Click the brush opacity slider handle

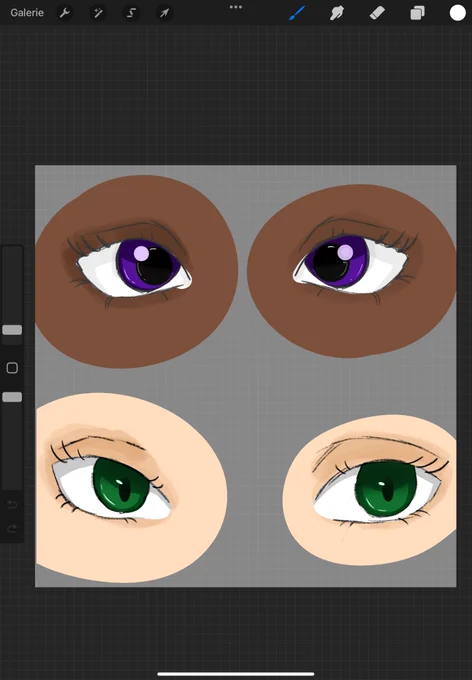coord(12,397)
